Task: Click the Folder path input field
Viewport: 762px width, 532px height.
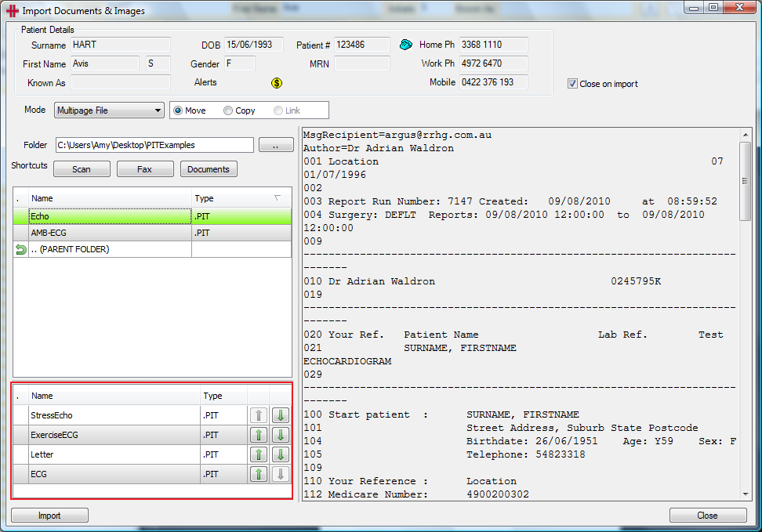Action: coord(154,145)
